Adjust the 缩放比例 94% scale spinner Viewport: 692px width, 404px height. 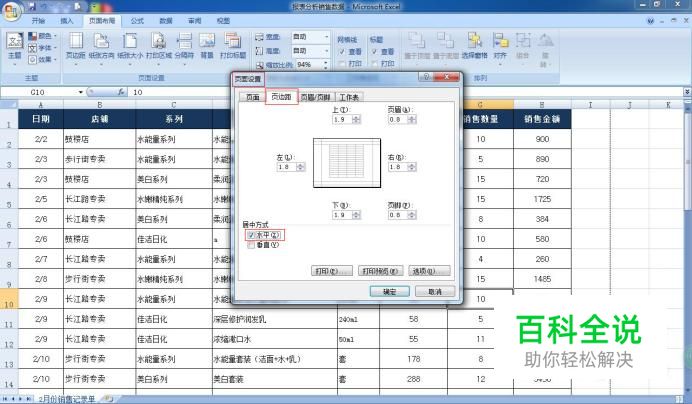click(326, 65)
